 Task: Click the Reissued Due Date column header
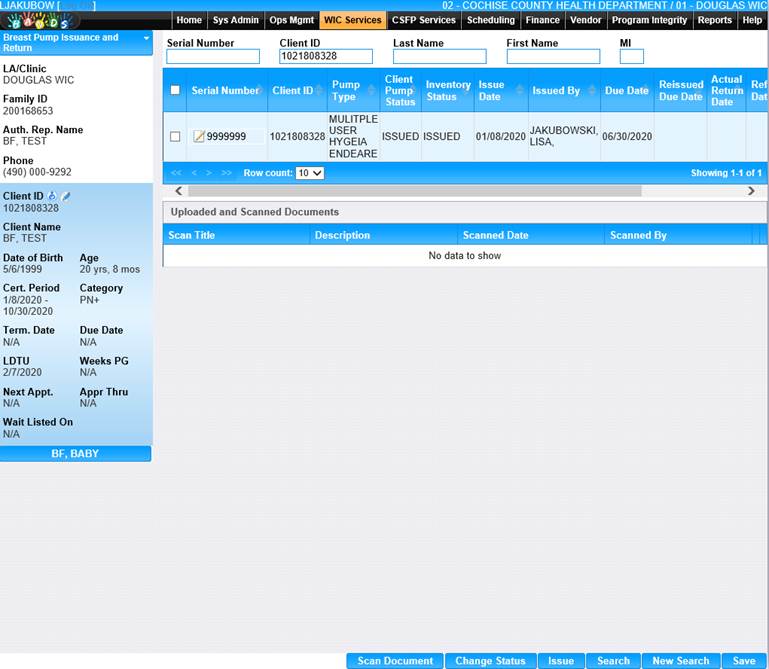(681, 90)
